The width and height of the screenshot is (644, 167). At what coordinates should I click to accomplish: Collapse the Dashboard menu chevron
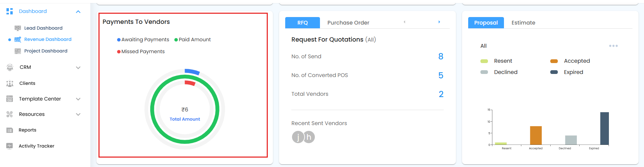[78, 12]
